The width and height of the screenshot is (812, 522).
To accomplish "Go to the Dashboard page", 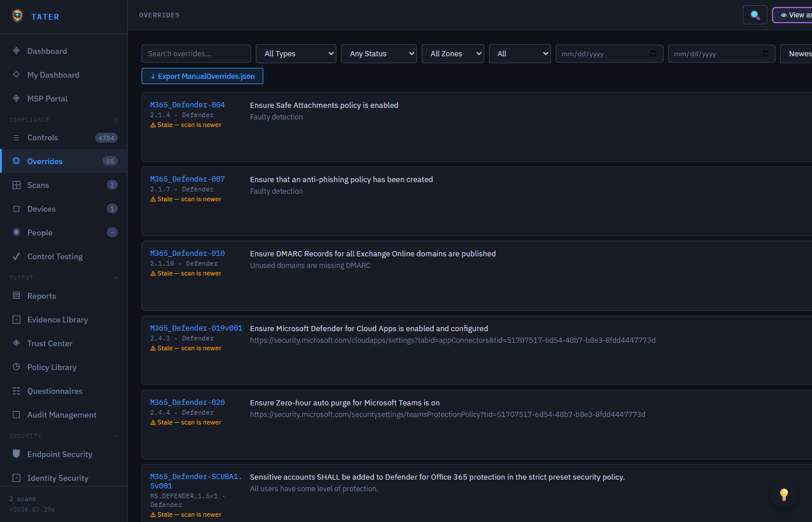I will tap(64, 51).
